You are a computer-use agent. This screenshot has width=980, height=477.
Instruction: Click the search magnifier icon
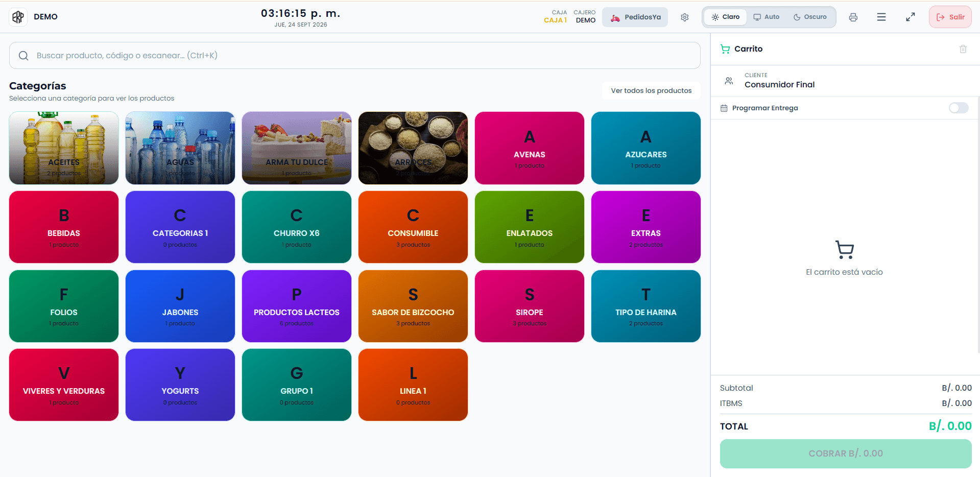pyautogui.click(x=23, y=56)
